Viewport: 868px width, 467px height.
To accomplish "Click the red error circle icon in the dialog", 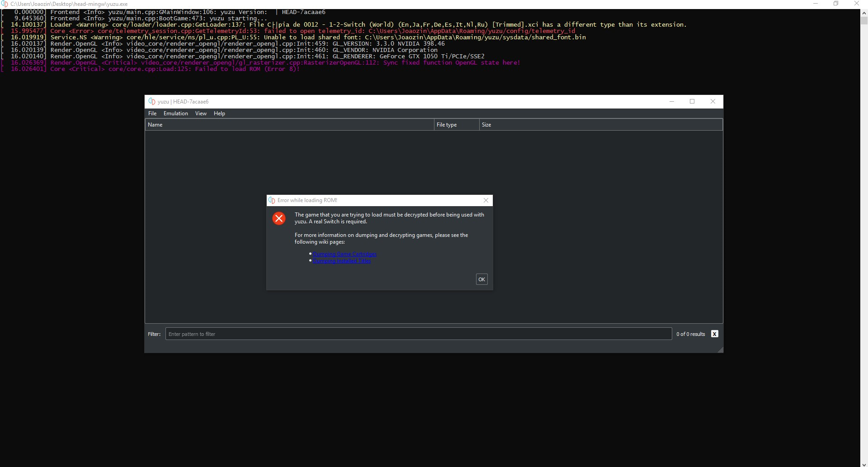I will pos(279,218).
